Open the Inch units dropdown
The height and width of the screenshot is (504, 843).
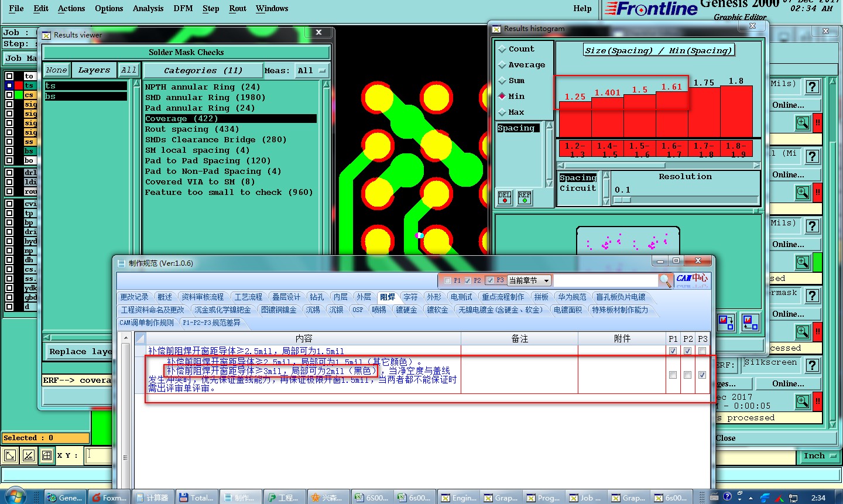(x=820, y=456)
